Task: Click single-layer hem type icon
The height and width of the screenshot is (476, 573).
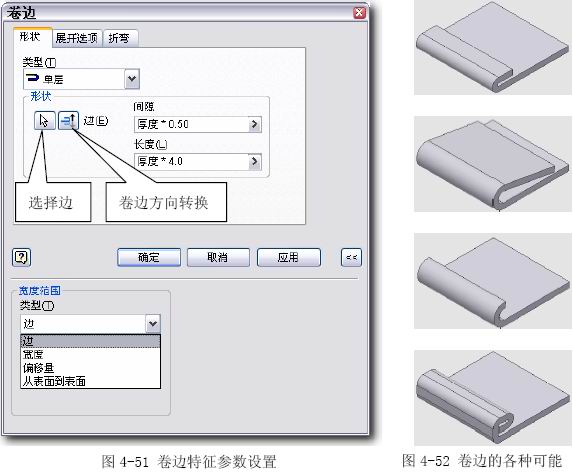Action: 33,78
